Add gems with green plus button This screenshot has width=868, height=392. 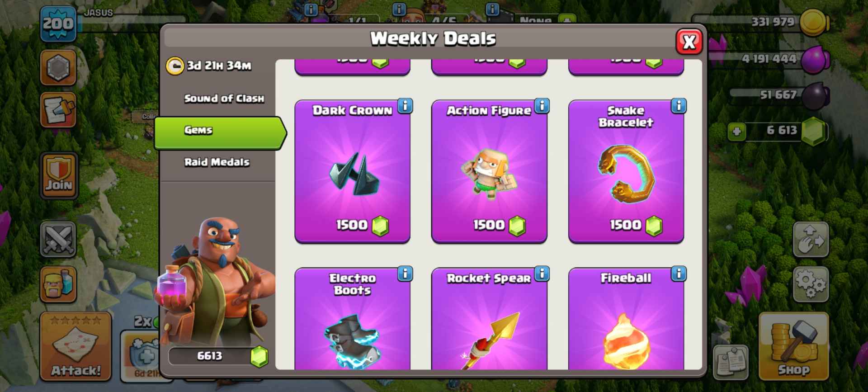pos(736,132)
